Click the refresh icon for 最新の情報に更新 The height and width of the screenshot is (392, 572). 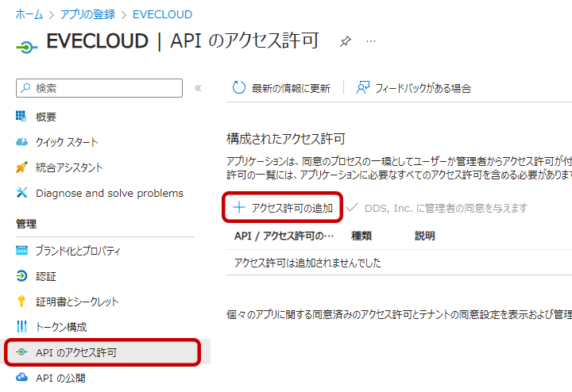238,88
